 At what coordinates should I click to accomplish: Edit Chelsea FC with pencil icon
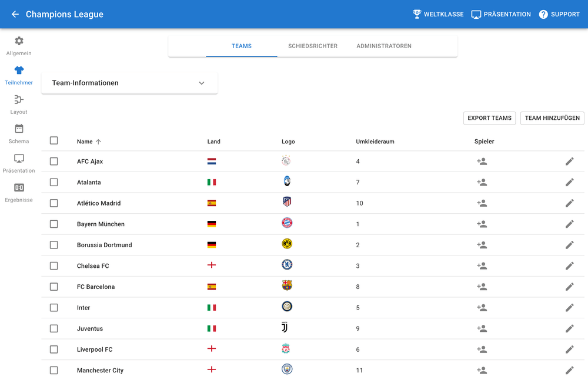570,266
